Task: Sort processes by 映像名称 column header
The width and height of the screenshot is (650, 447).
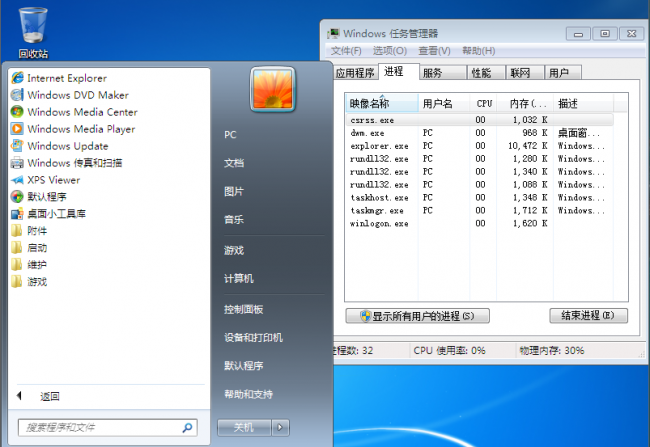Action: coord(381,103)
